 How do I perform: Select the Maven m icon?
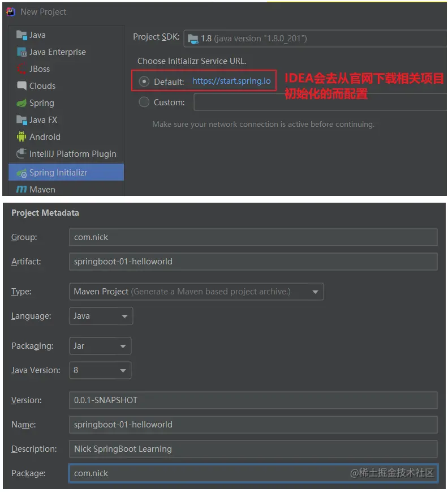coord(21,190)
